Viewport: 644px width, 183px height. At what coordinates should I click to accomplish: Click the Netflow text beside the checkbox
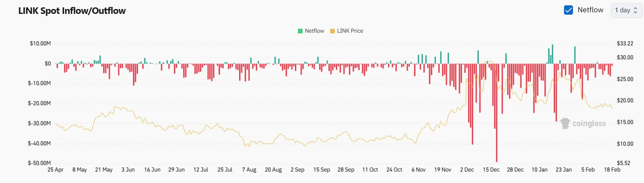[590, 10]
